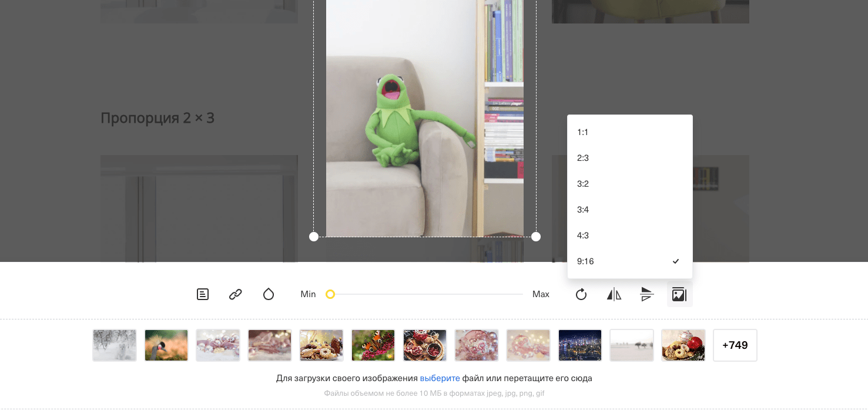The image size is (868, 414).
Task: Toggle the aspect ratio picker icon
Action: click(x=680, y=294)
